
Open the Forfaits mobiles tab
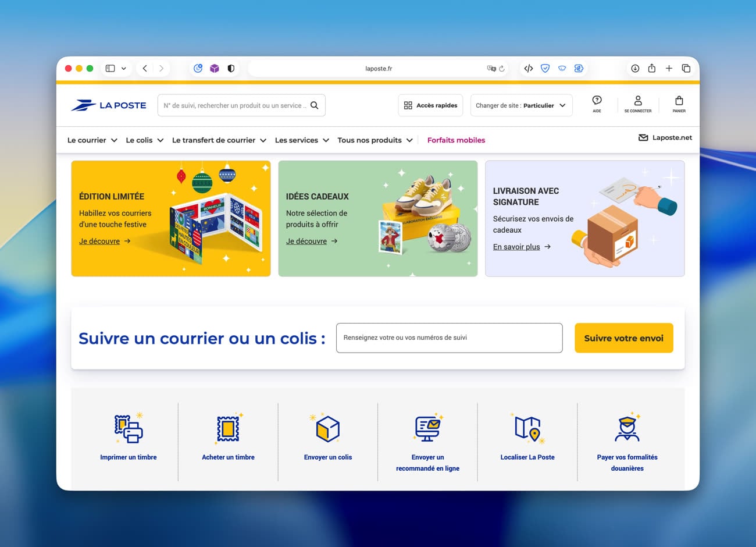(x=456, y=140)
